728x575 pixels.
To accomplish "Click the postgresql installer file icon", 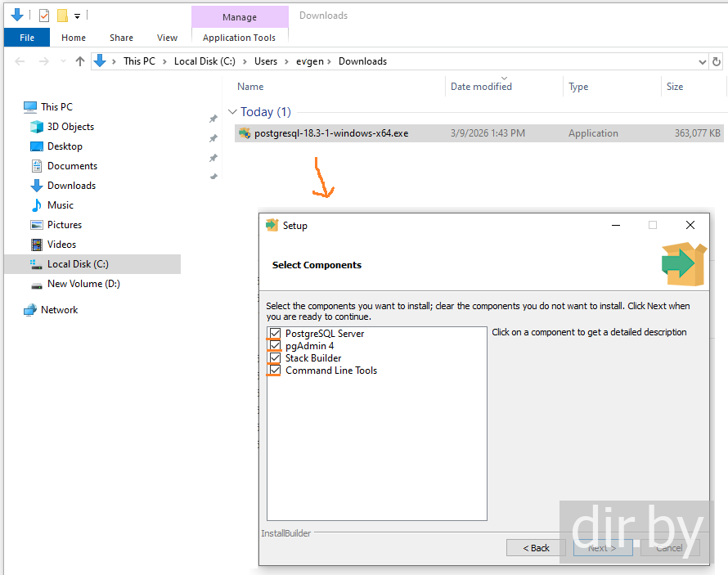I will pyautogui.click(x=245, y=133).
